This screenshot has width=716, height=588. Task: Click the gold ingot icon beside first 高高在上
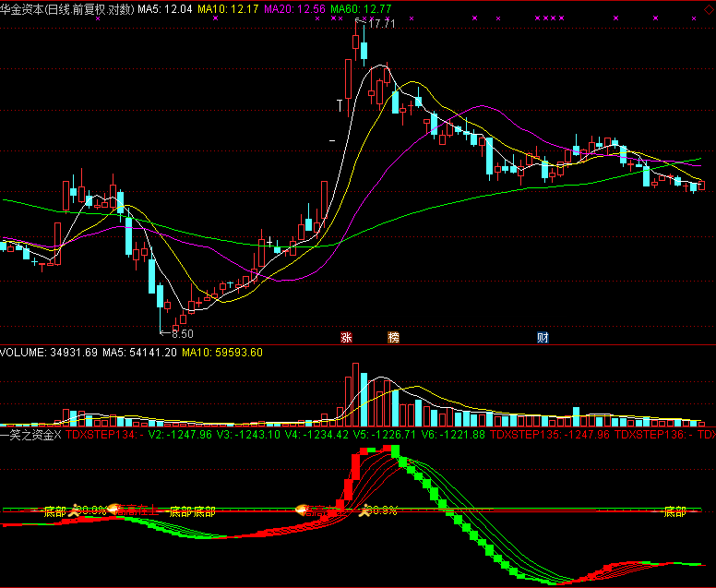pyautogui.click(x=113, y=509)
